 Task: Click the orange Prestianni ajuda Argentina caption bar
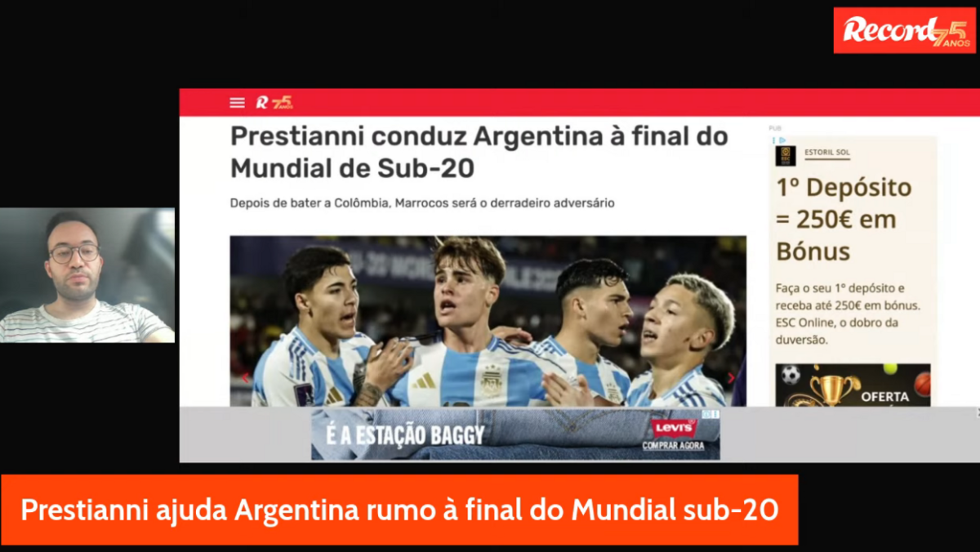[x=399, y=510]
